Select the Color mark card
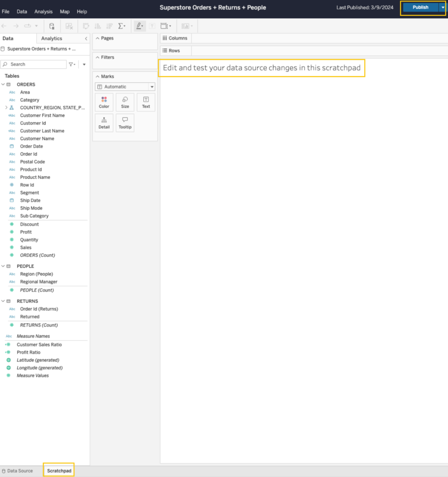 click(x=104, y=102)
